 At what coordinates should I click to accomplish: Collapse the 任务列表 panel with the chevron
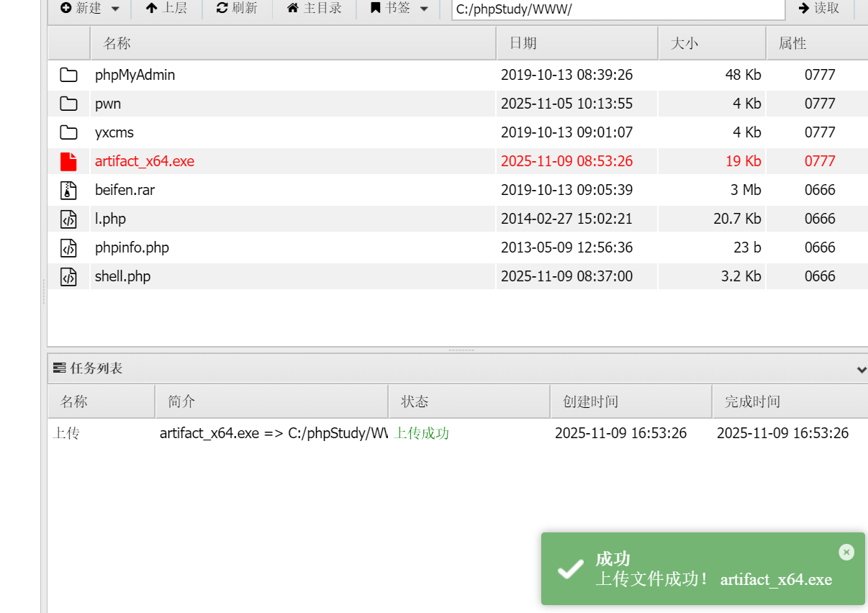tap(861, 369)
